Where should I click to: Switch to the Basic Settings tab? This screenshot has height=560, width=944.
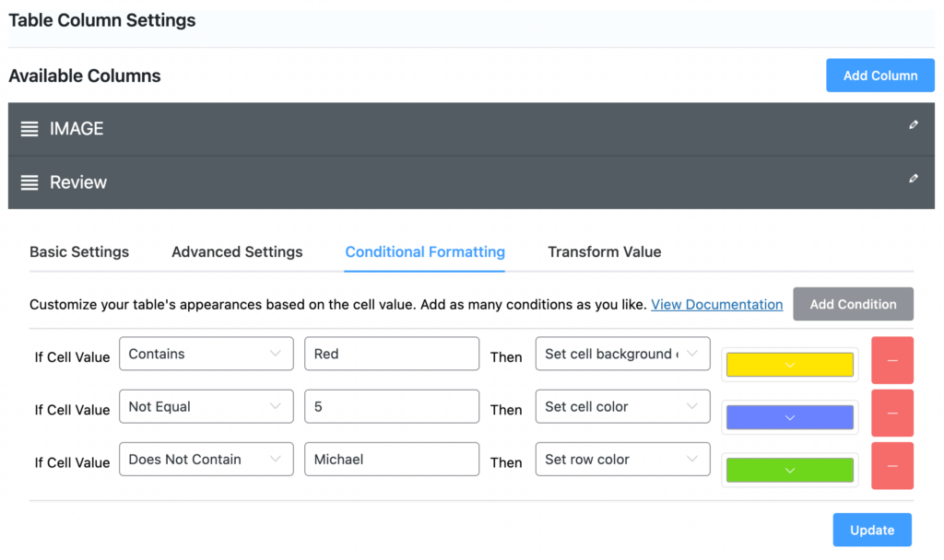79,252
